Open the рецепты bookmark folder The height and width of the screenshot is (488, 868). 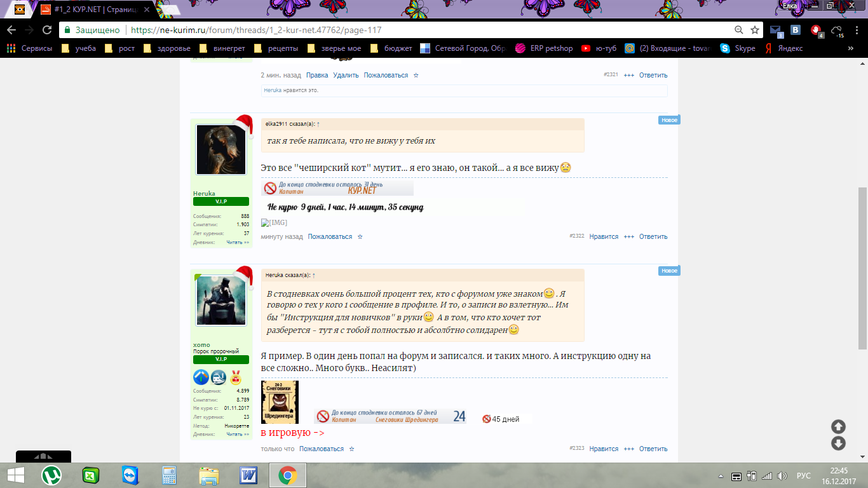click(x=276, y=48)
